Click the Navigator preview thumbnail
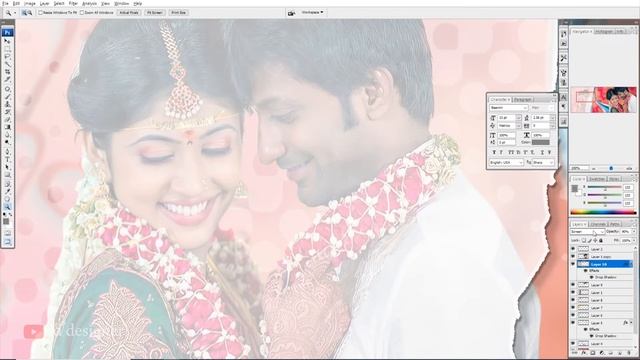 point(604,100)
